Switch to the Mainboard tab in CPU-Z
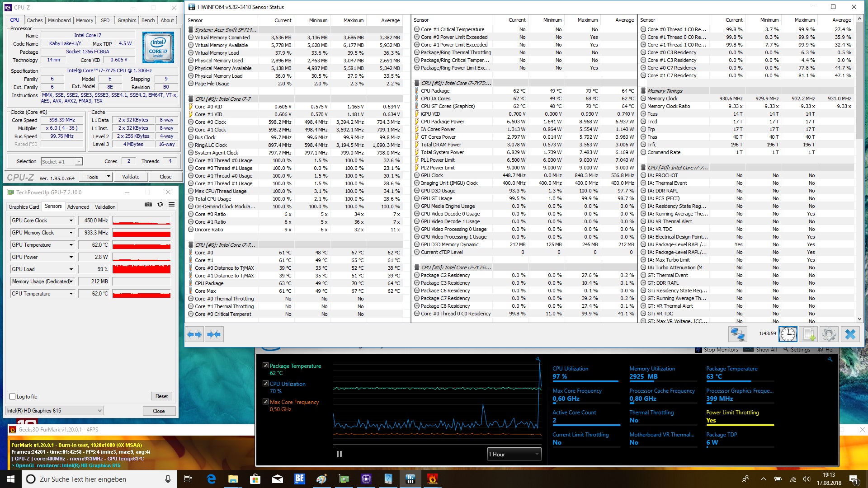The height and width of the screenshot is (488, 868). click(59, 20)
